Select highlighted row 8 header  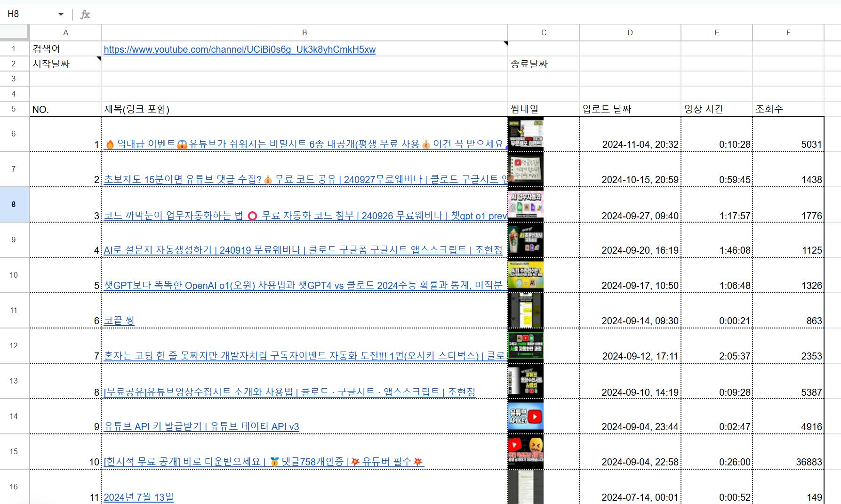[x=14, y=204]
